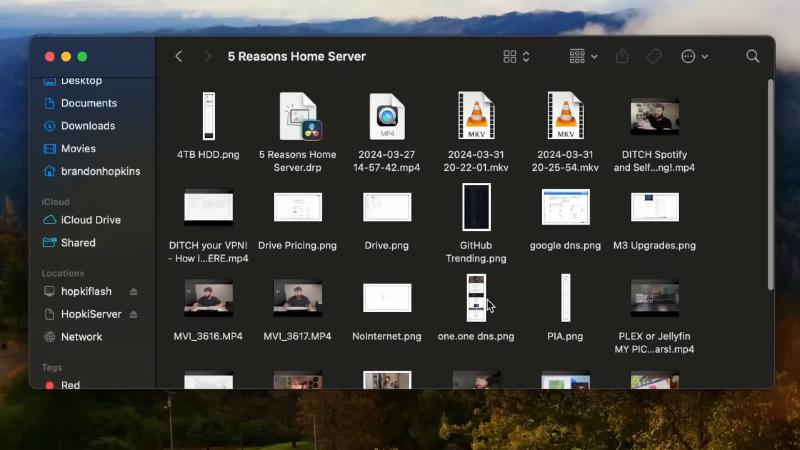
Task: Click the '4TB HDD.png' file name
Action: [208, 155]
